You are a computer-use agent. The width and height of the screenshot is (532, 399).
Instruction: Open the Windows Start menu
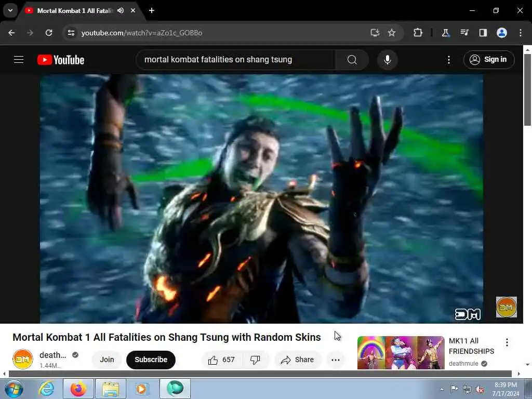(x=14, y=389)
